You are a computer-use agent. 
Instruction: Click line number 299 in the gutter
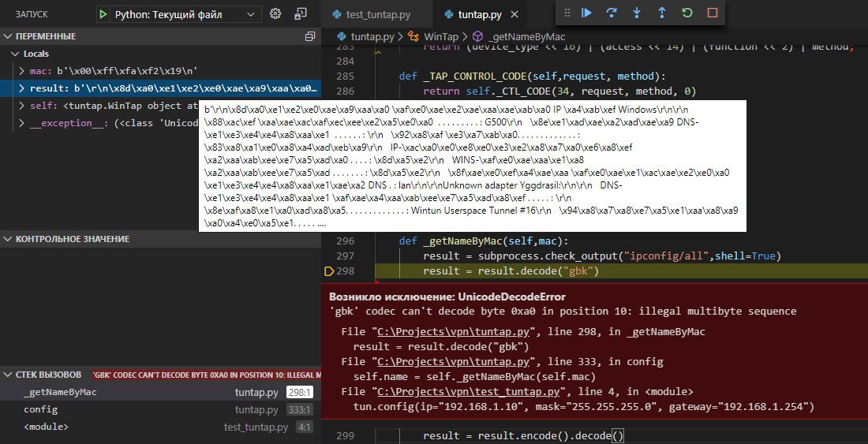click(x=345, y=435)
